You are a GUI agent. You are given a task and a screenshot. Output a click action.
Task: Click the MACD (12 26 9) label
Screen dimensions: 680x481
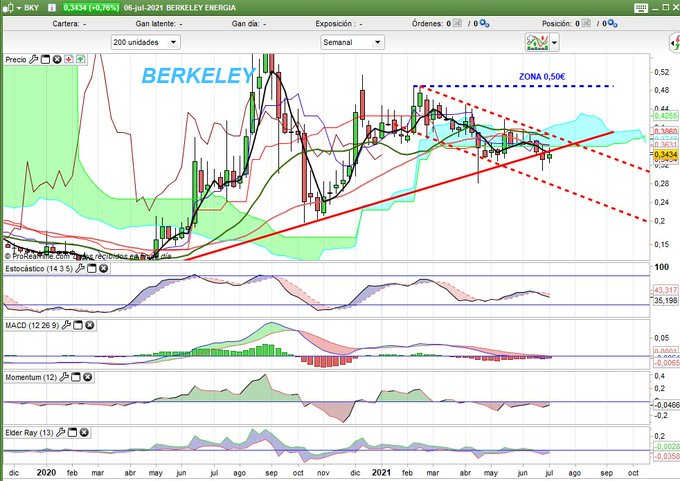point(32,325)
